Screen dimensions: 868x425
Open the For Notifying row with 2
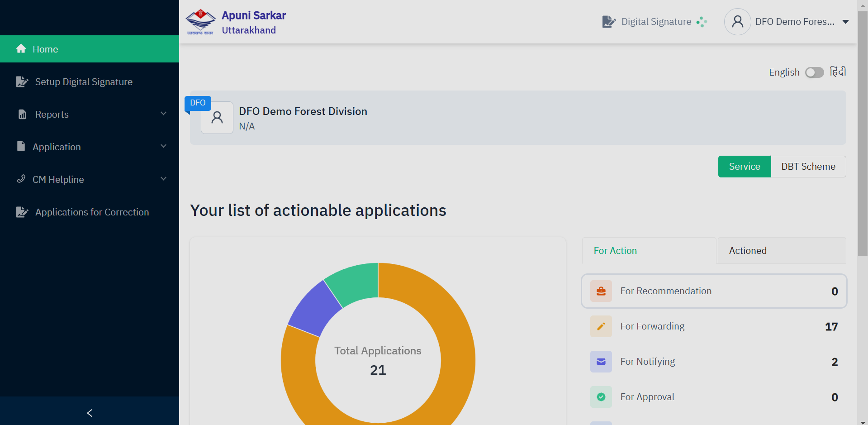714,362
